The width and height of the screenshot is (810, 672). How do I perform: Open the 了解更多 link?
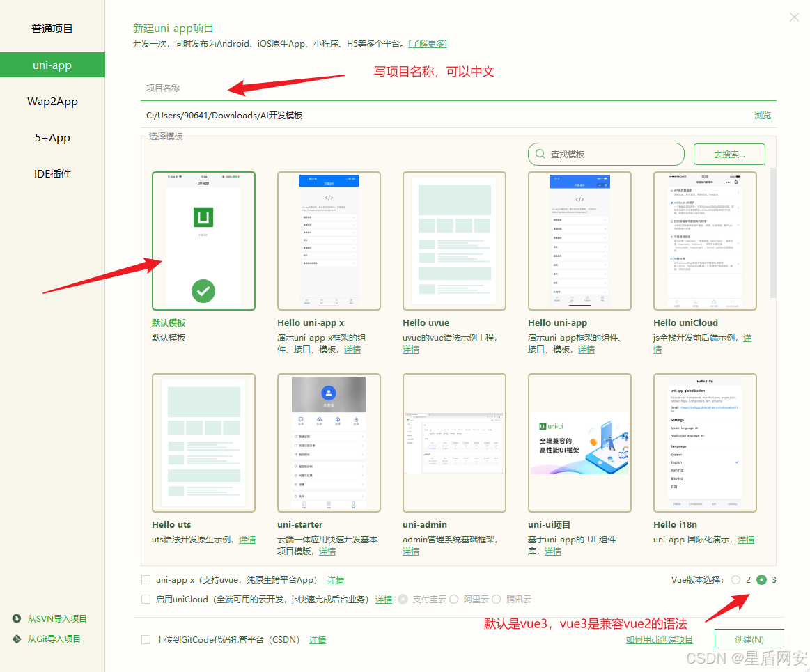coord(427,43)
